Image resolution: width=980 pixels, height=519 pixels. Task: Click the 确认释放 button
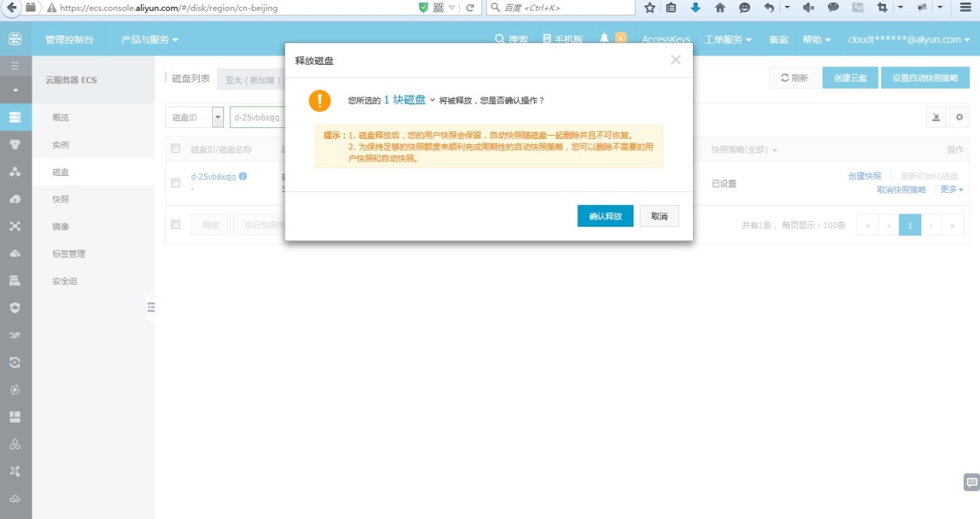605,216
